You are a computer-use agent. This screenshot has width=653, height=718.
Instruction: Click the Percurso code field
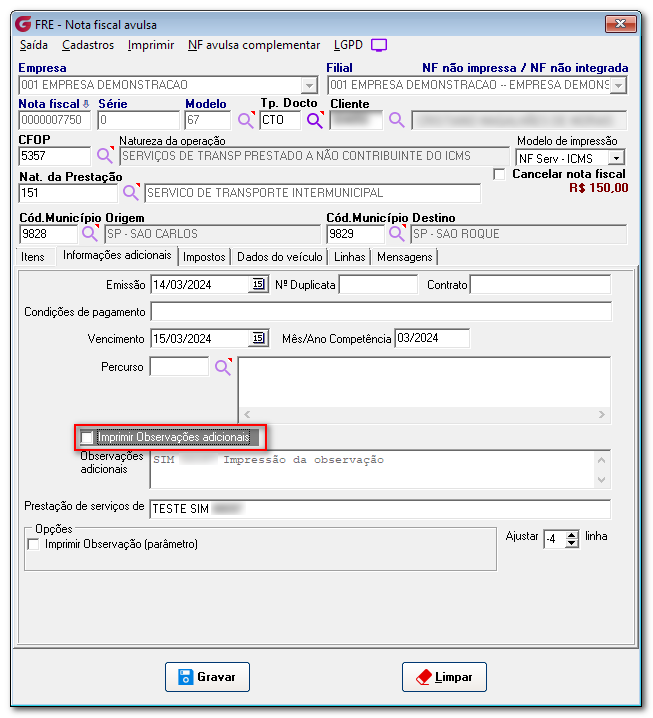click(180, 367)
